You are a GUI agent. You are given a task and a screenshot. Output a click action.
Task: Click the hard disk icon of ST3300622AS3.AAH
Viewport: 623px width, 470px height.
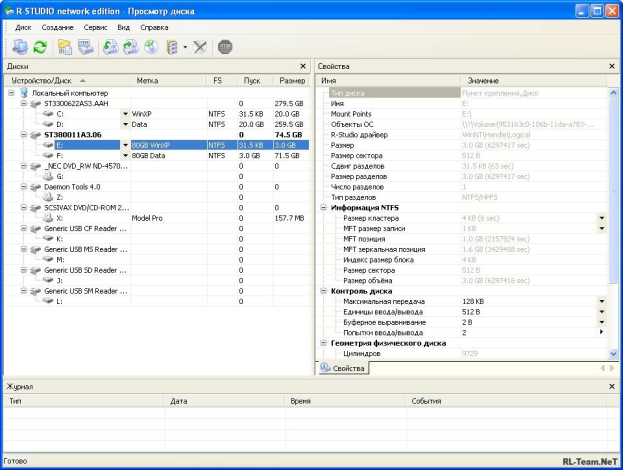(x=36, y=104)
